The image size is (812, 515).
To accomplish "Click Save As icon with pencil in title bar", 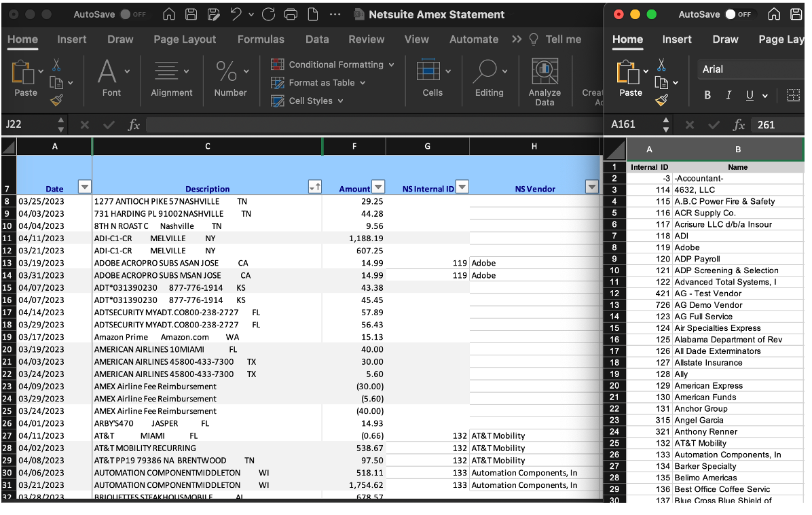I will coord(213,14).
